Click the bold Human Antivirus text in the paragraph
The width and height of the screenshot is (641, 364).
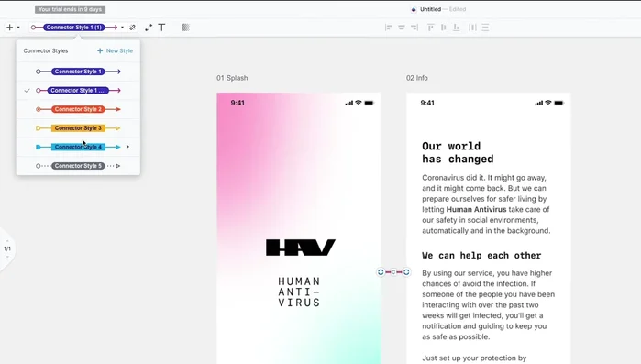click(x=476, y=210)
